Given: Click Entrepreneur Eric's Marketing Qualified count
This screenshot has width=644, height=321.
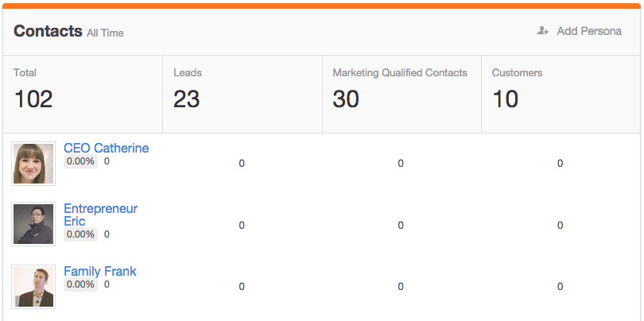Looking at the screenshot, I should [401, 225].
